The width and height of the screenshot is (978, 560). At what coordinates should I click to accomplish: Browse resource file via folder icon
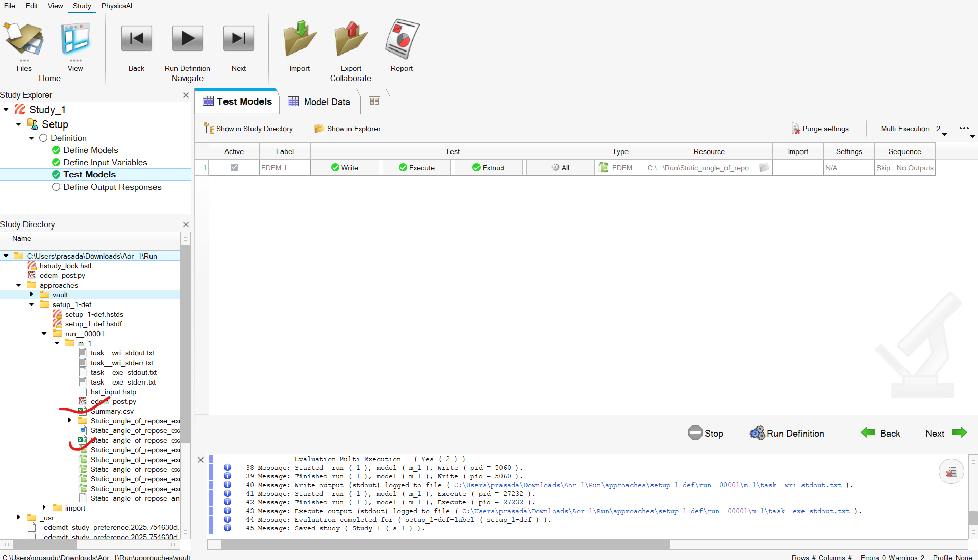coord(764,168)
